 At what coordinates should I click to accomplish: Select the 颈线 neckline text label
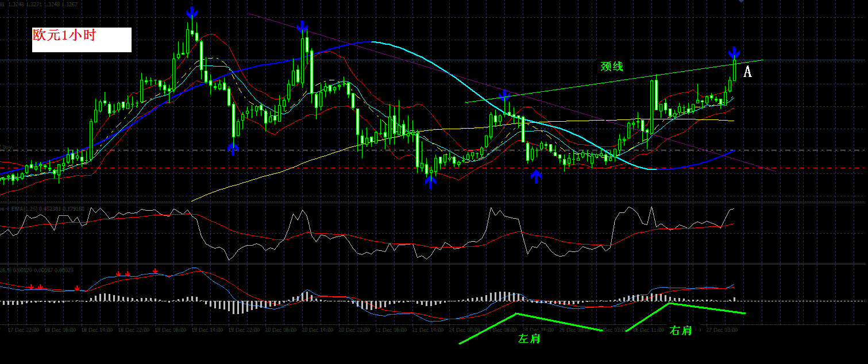pyautogui.click(x=612, y=67)
